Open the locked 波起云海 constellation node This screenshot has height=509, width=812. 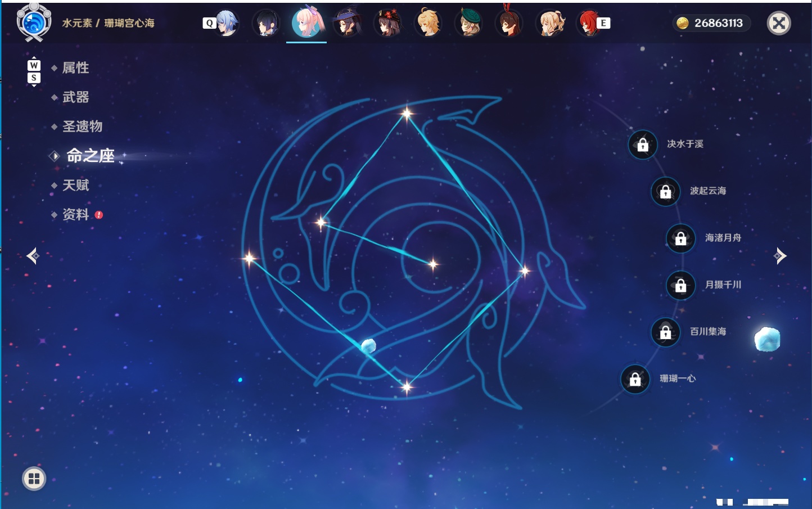(x=666, y=192)
